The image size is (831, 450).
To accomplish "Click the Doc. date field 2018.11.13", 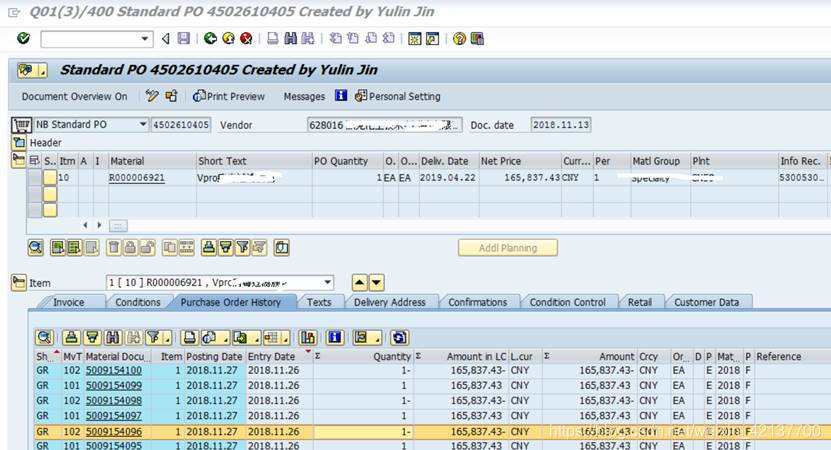I will [561, 125].
